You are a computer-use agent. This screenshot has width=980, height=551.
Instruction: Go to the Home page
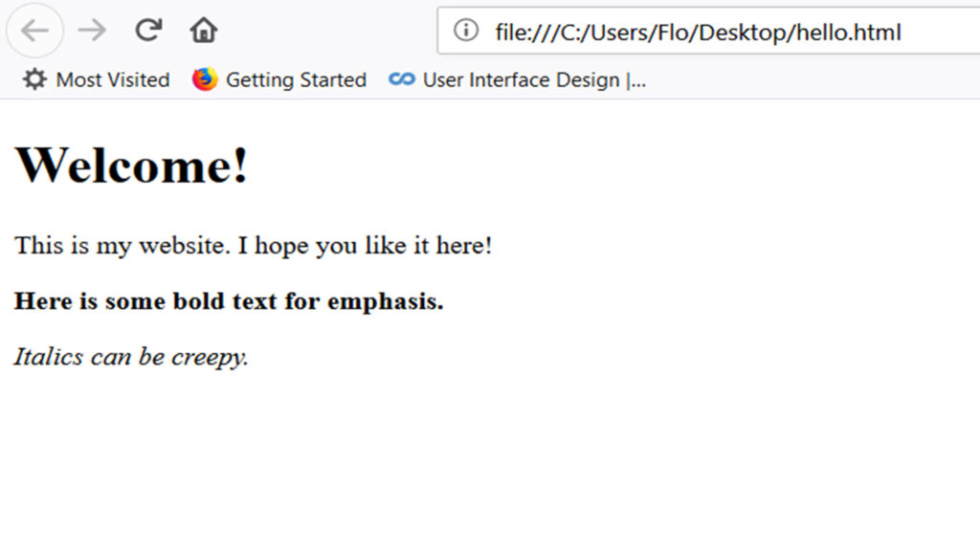coord(203,31)
